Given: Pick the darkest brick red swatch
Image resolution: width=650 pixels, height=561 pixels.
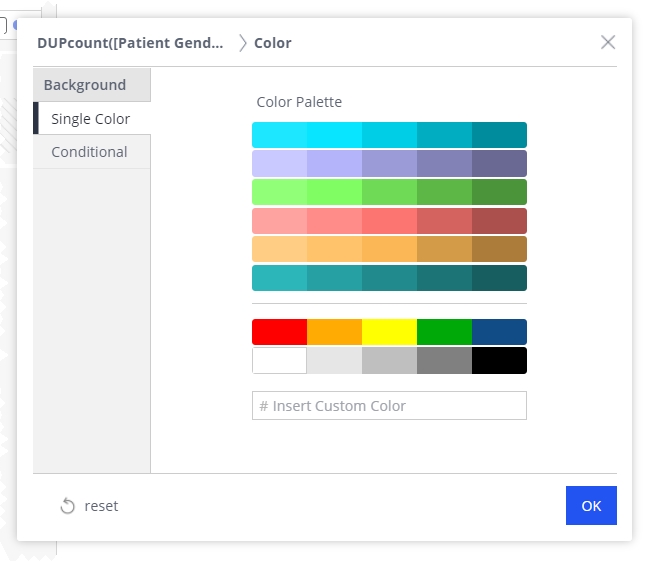Looking at the screenshot, I should (x=499, y=221).
